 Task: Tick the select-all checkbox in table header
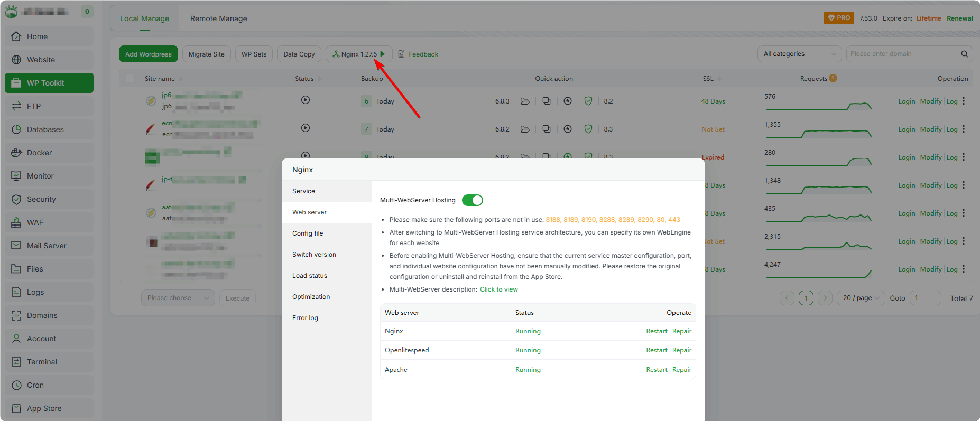point(130,78)
